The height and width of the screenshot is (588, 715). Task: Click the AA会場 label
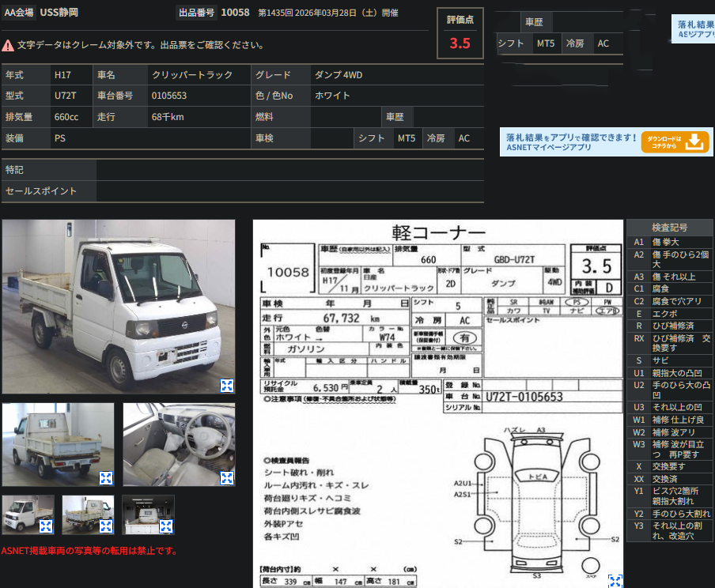19,13
